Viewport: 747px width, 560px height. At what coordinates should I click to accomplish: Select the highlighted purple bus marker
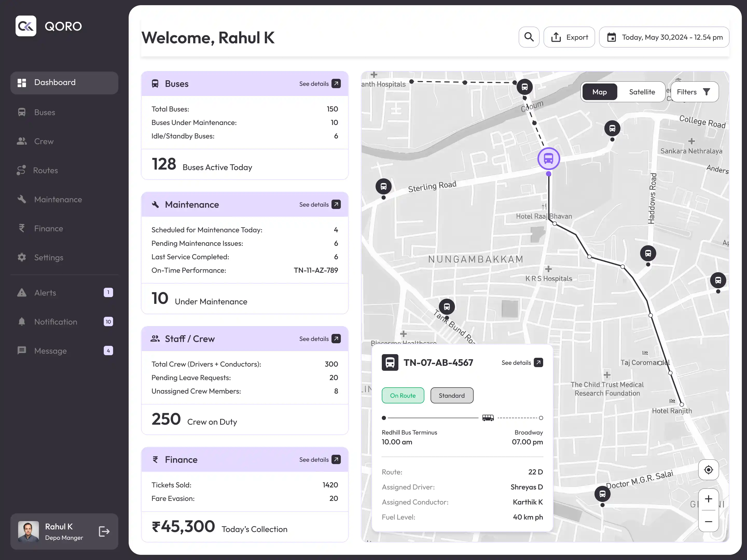pos(548,158)
